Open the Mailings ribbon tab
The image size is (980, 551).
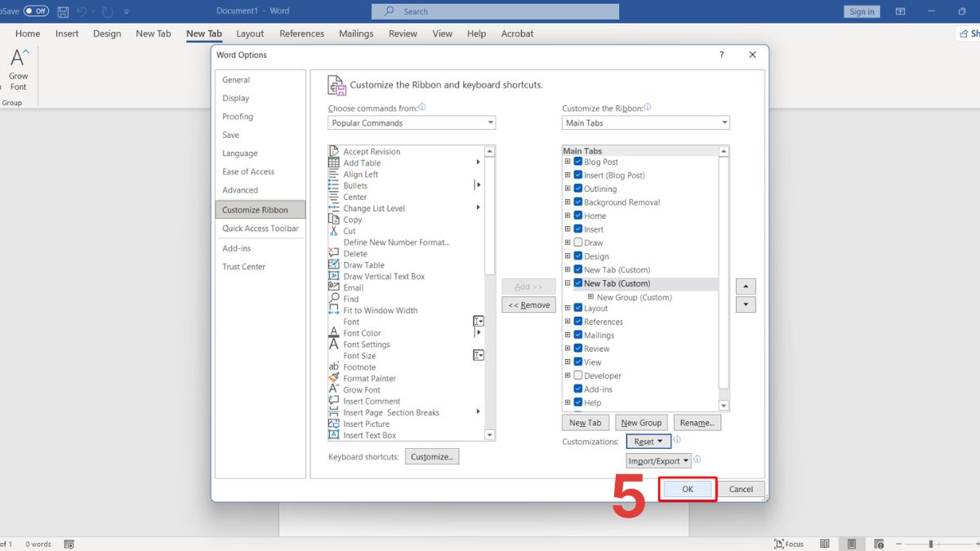pyautogui.click(x=356, y=33)
